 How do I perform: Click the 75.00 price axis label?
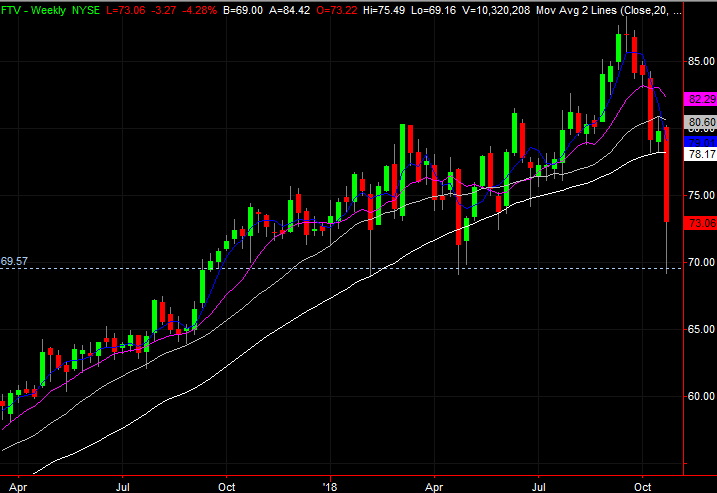pyautogui.click(x=701, y=195)
